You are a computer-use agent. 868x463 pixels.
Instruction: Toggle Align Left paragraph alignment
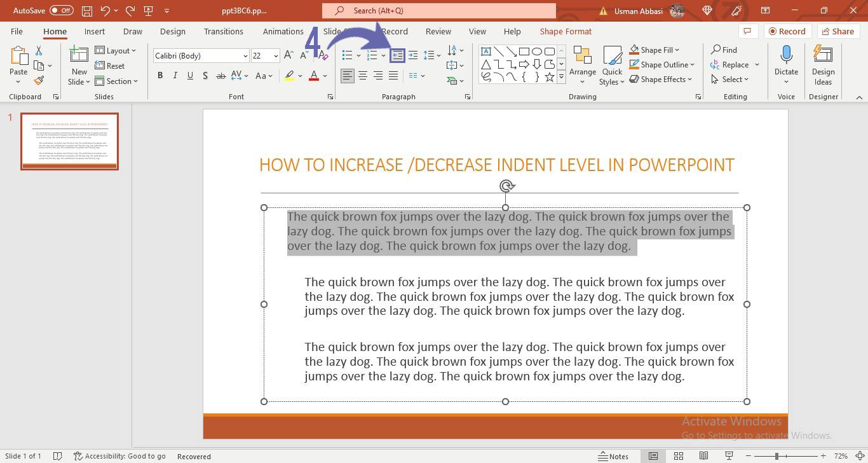348,76
